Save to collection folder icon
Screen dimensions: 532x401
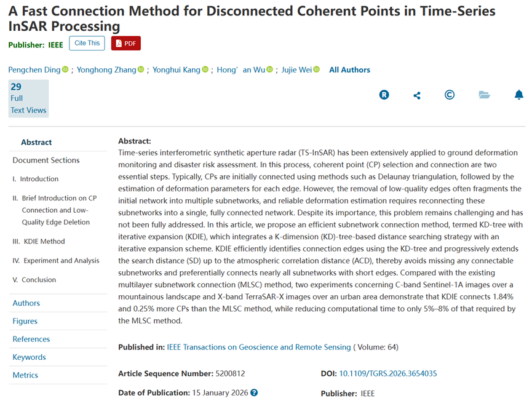click(484, 95)
